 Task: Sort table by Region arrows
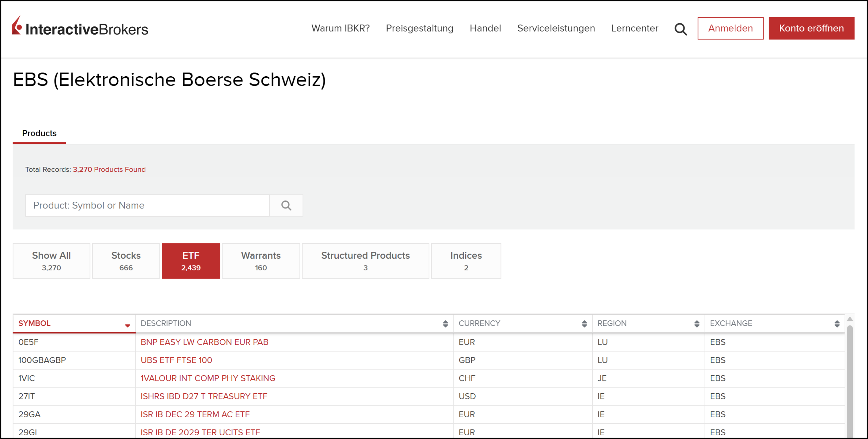(697, 324)
